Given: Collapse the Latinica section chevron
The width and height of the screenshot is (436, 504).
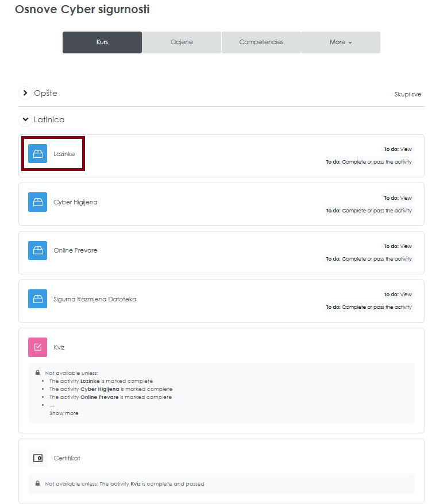Looking at the screenshot, I should click(x=25, y=119).
